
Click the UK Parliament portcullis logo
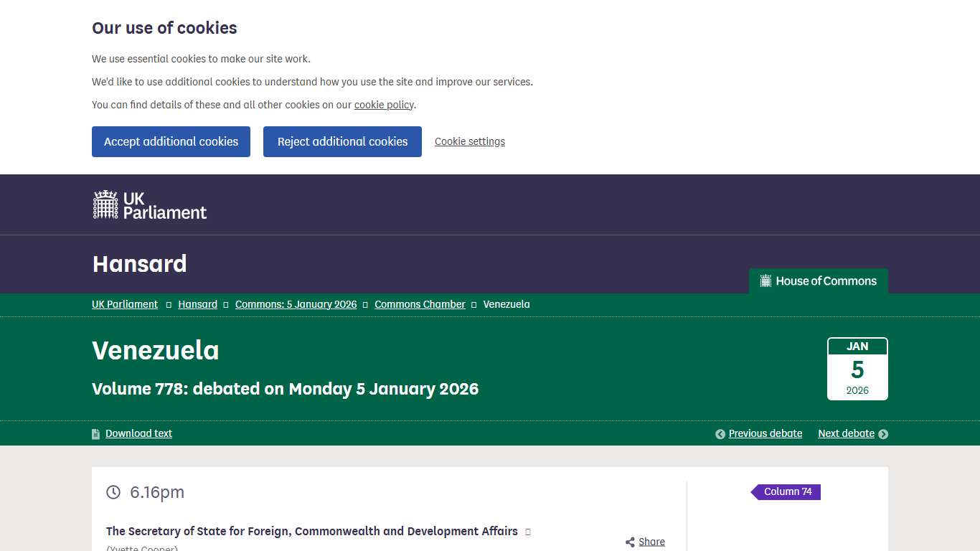click(105, 204)
